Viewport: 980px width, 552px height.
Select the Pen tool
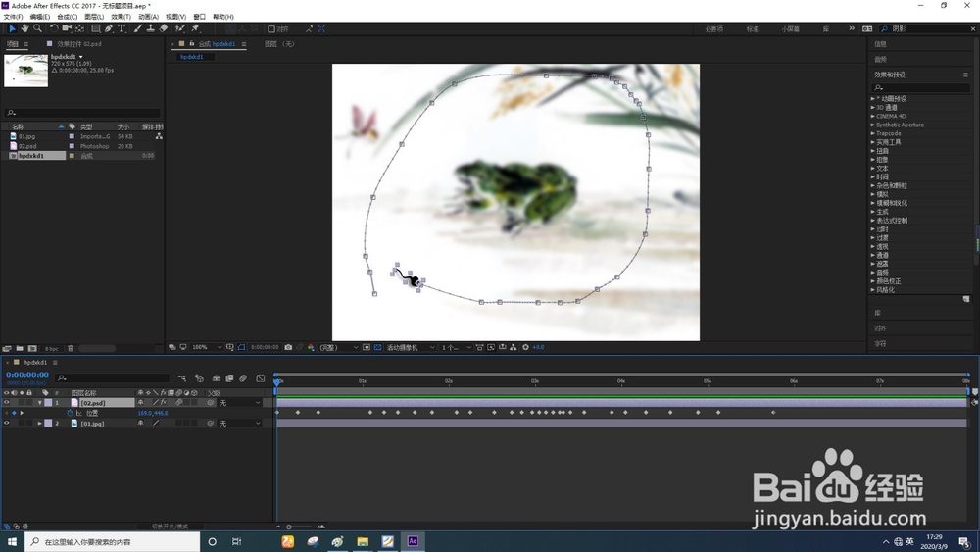click(x=109, y=28)
